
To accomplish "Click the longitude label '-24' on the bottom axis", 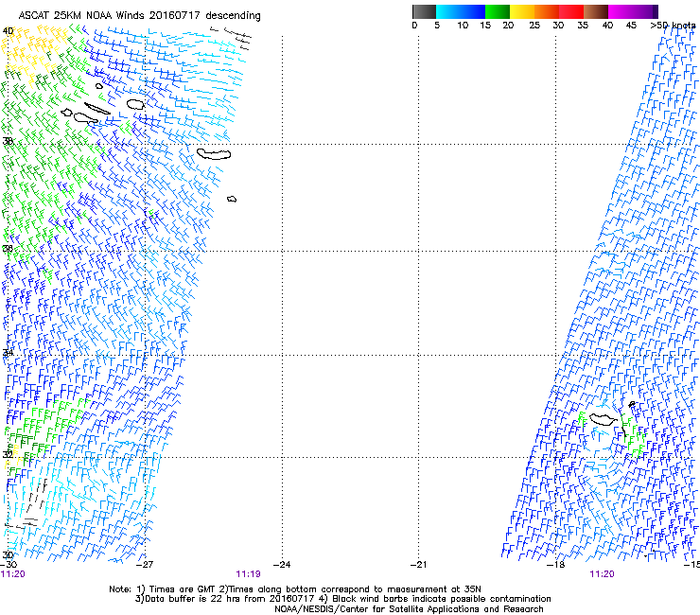I will click(x=282, y=565).
